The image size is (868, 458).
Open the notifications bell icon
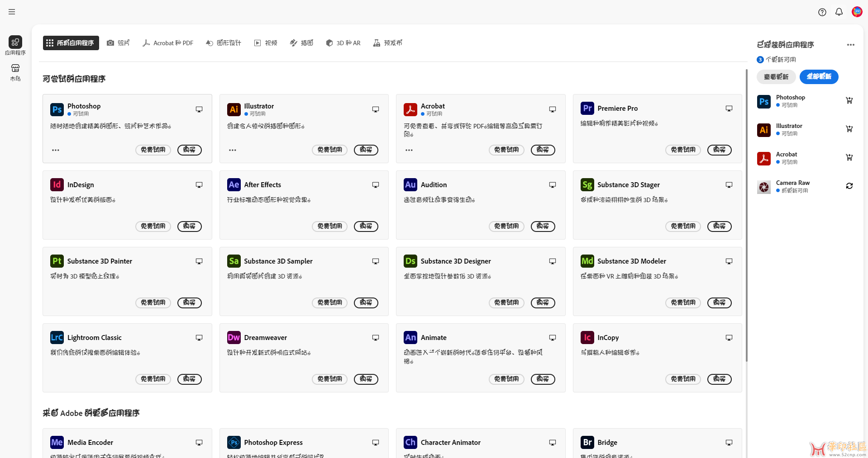pos(839,12)
